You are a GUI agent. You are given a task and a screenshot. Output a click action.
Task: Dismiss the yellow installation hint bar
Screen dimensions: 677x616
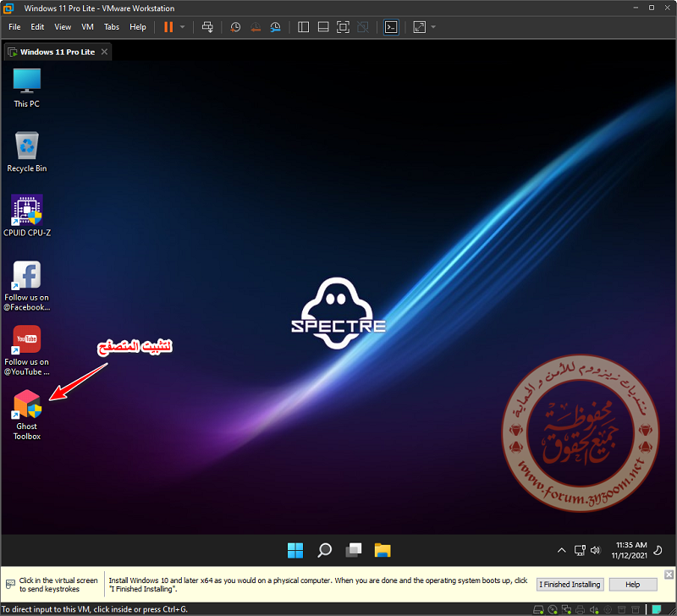(669, 575)
